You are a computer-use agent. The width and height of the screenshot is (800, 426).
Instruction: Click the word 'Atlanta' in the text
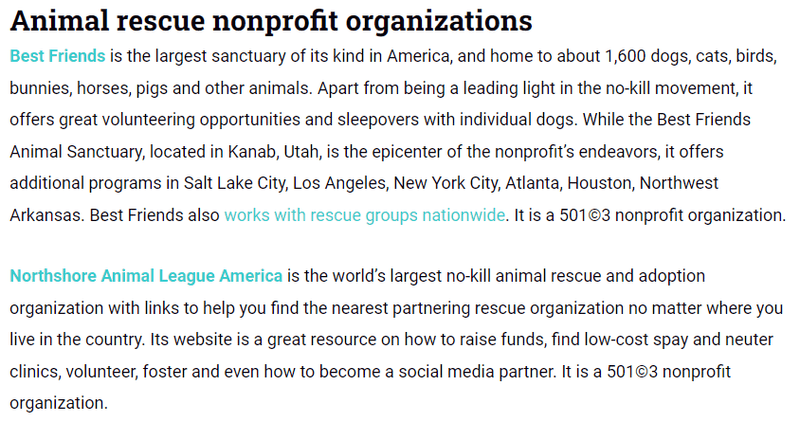pos(533,183)
